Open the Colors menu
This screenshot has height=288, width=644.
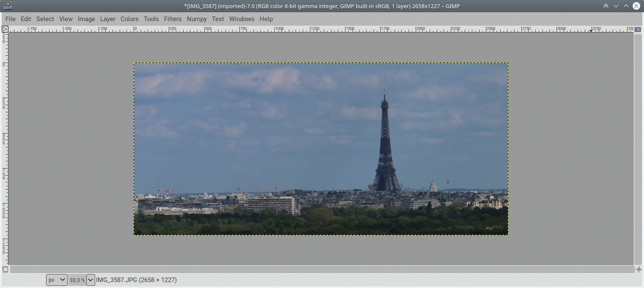(129, 19)
